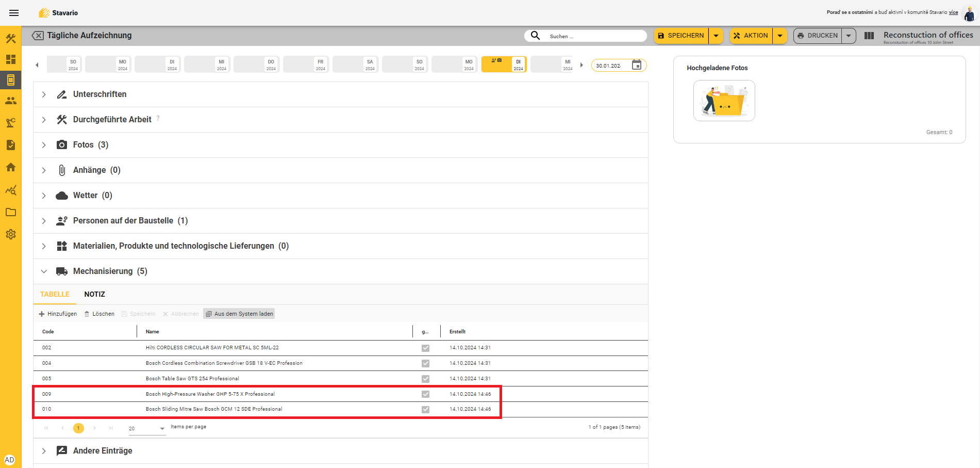Click the DRUCKEN print button

[818, 36]
